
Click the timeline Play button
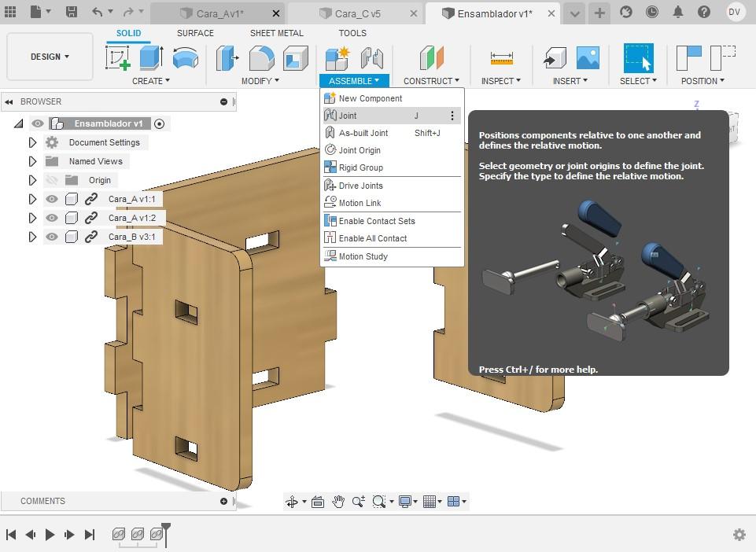tap(50, 534)
